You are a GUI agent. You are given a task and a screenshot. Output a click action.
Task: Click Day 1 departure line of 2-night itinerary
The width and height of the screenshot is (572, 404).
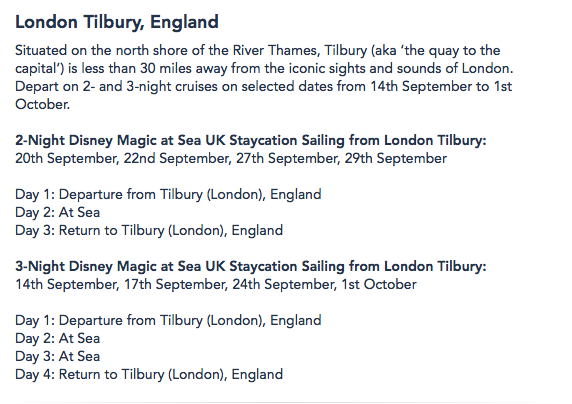click(168, 195)
